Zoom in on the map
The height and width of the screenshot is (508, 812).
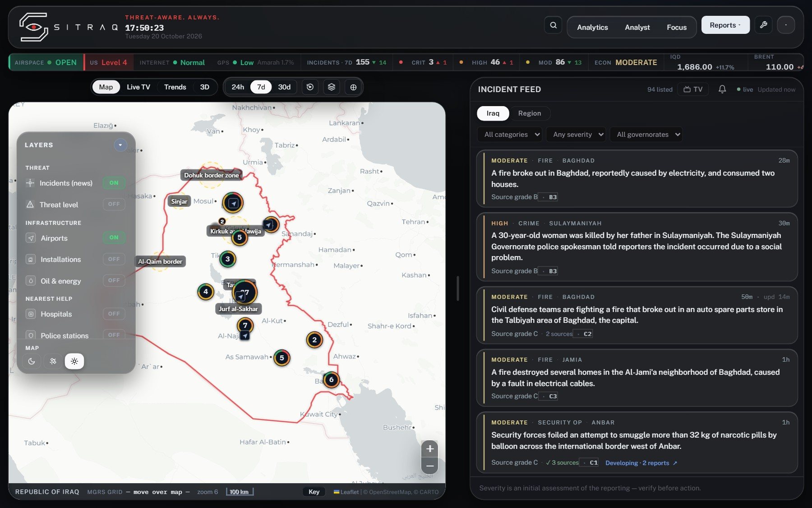click(x=430, y=449)
